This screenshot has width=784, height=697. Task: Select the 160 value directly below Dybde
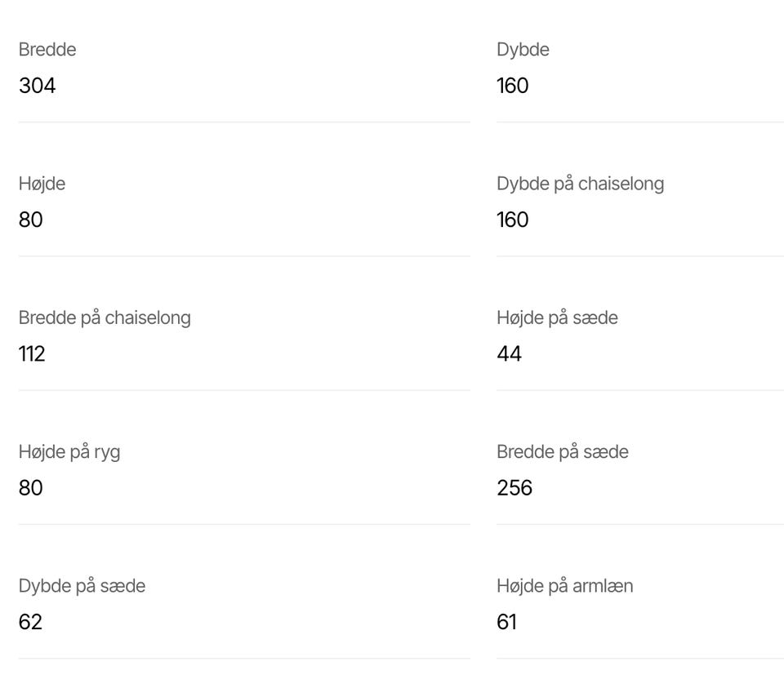(513, 86)
